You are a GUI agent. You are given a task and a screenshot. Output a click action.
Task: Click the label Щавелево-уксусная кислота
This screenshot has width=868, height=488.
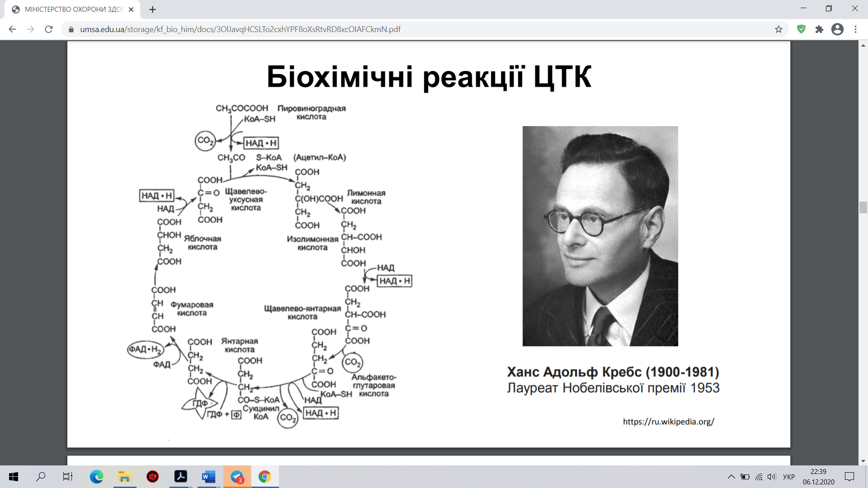point(246,199)
